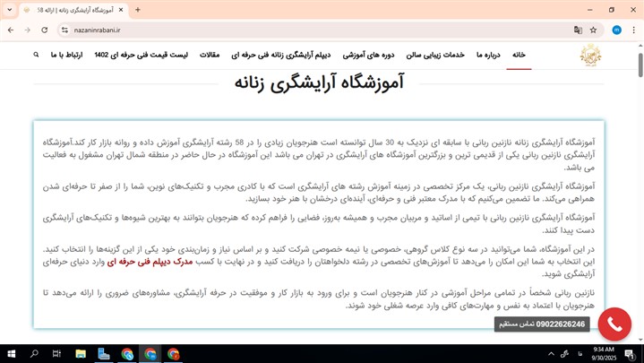The height and width of the screenshot is (363, 644).
Task: Expand the tab search dropdown arrow
Action: (11, 10)
